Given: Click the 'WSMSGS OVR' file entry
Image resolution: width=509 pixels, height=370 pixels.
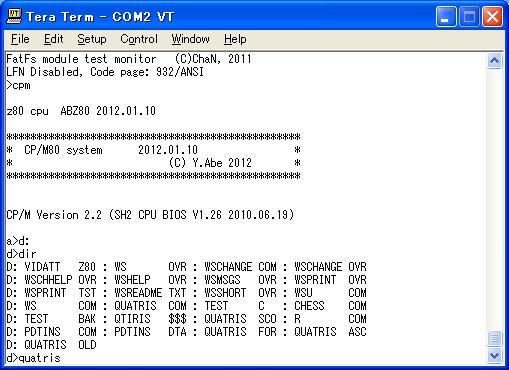Looking at the screenshot, I should [240, 280].
